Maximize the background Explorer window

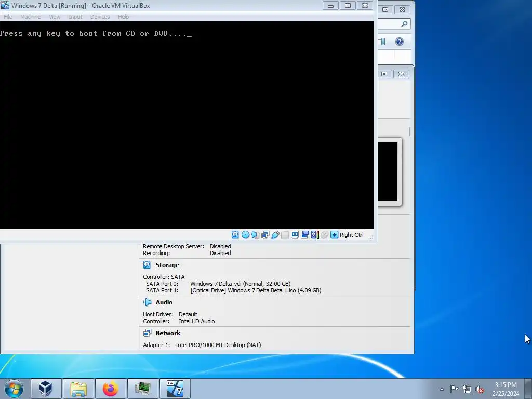(385, 9)
